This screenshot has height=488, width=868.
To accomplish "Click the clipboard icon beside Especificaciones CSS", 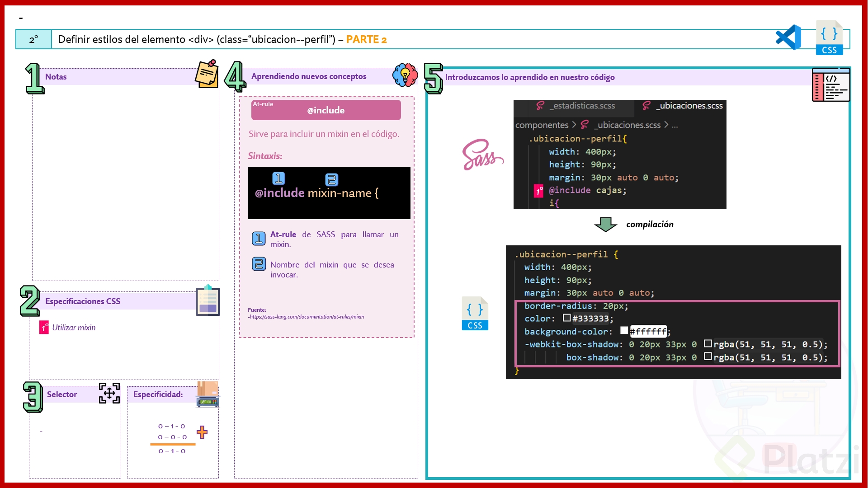I will tap(208, 300).
